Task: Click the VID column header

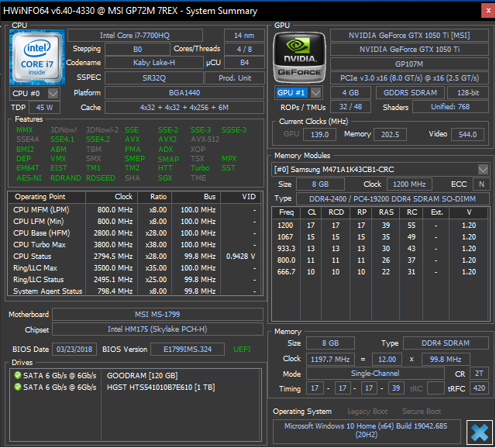Action: click(x=241, y=197)
